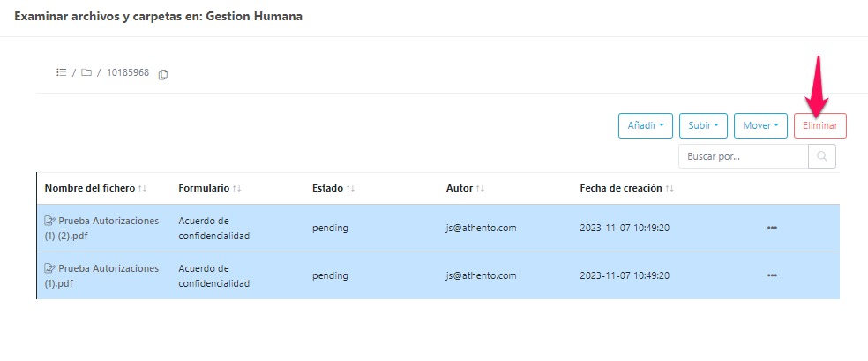Expand the Mover dropdown
The image size is (868, 361).
click(759, 125)
